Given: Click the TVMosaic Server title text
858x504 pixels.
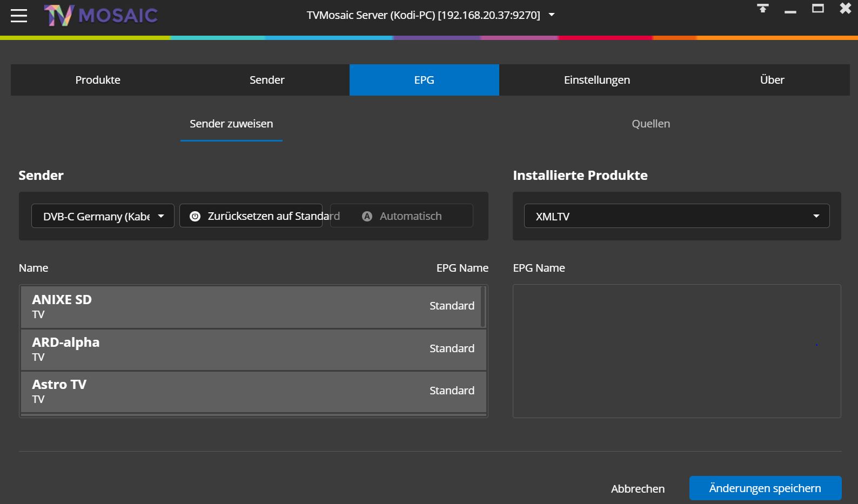Looking at the screenshot, I should (x=423, y=15).
